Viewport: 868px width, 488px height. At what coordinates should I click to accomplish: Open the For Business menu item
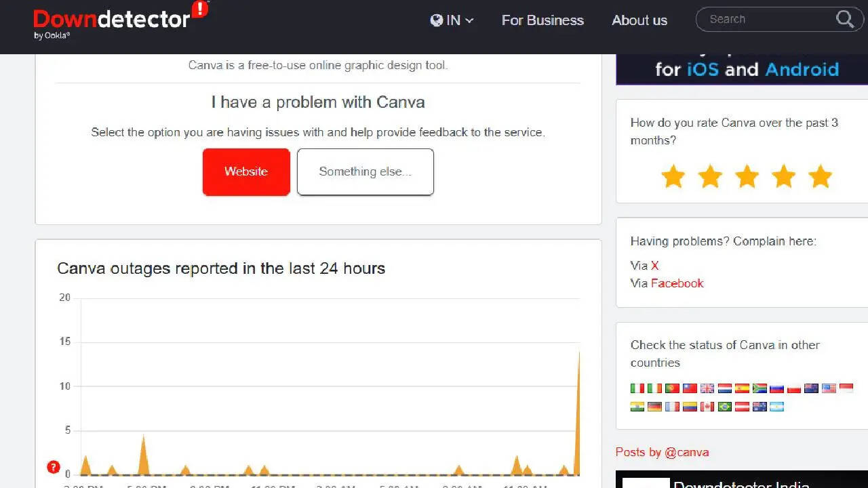click(542, 20)
